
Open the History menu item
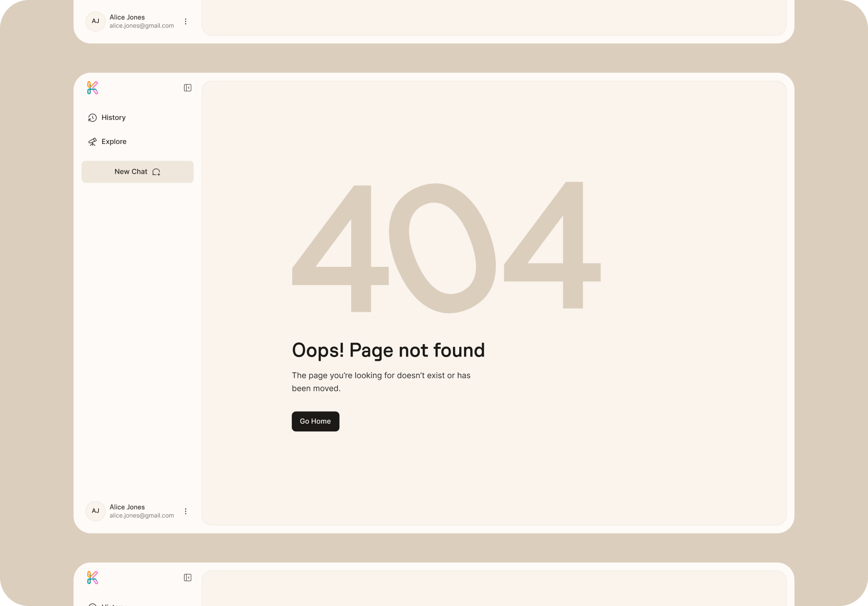(114, 118)
